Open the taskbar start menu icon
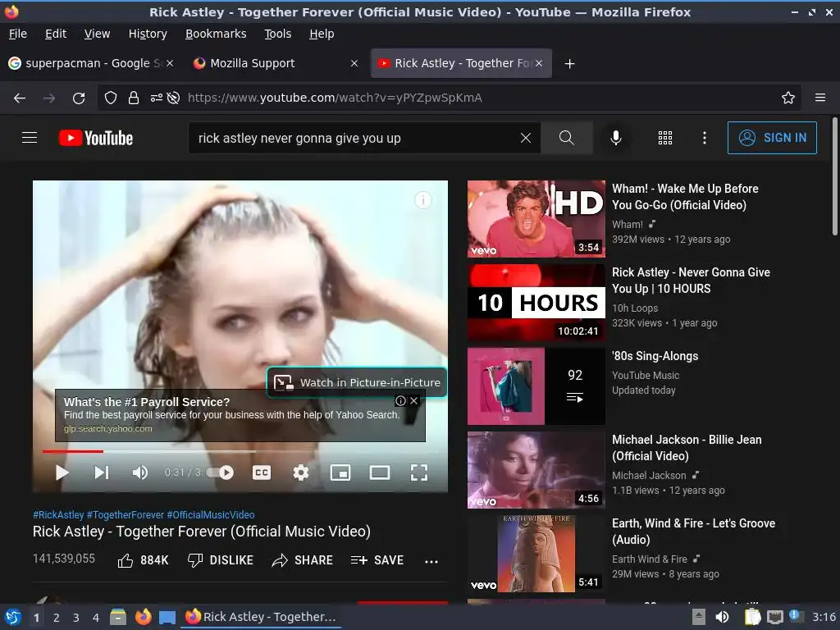The width and height of the screenshot is (840, 630). [13, 617]
